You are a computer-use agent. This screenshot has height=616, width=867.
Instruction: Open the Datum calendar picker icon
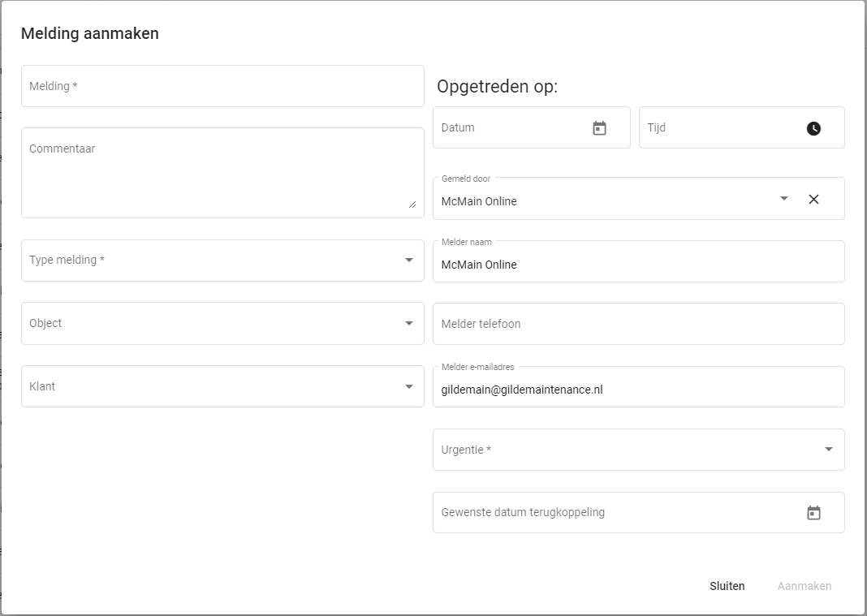point(599,128)
